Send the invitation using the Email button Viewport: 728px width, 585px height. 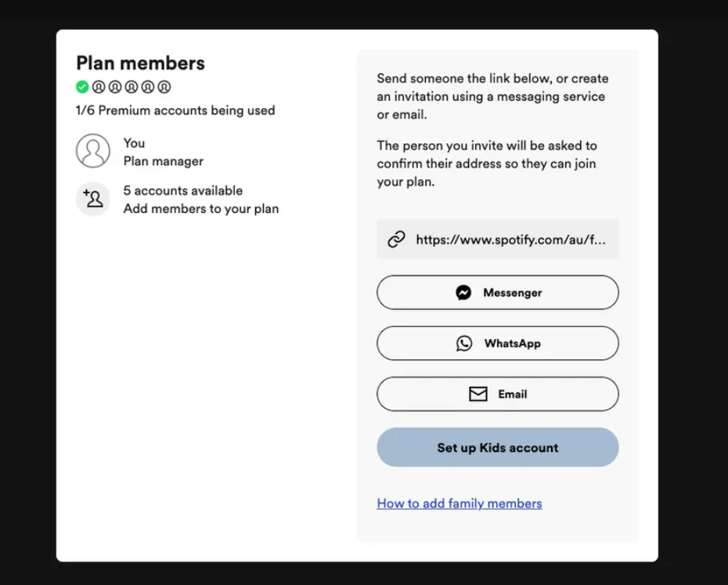pos(498,394)
